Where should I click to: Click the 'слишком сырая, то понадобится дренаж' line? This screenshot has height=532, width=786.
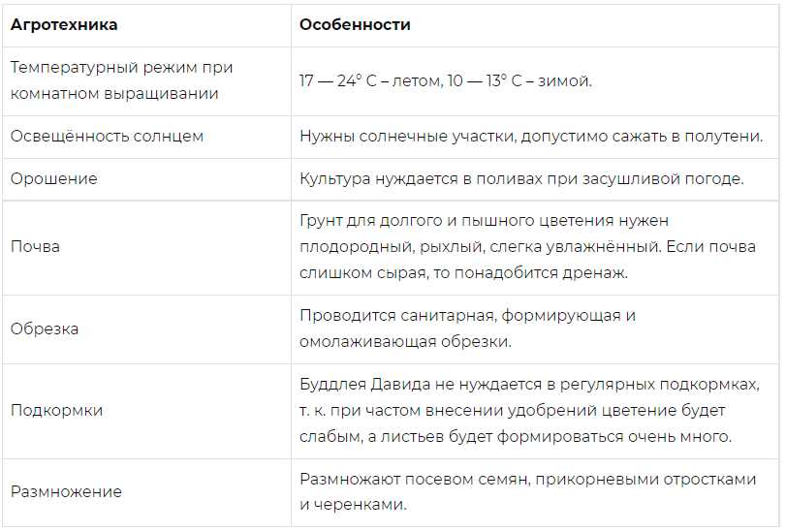coord(463,273)
